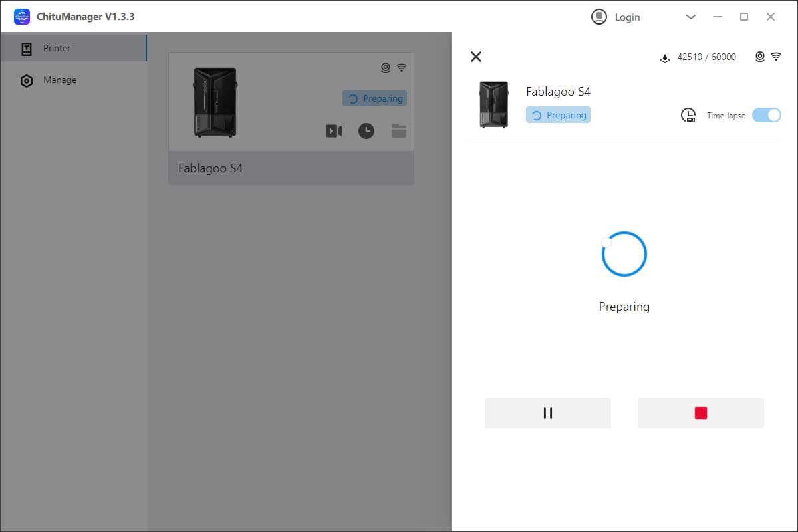798x532 pixels.
Task: Click the 42510 / 60000 counter text
Action: (x=706, y=57)
